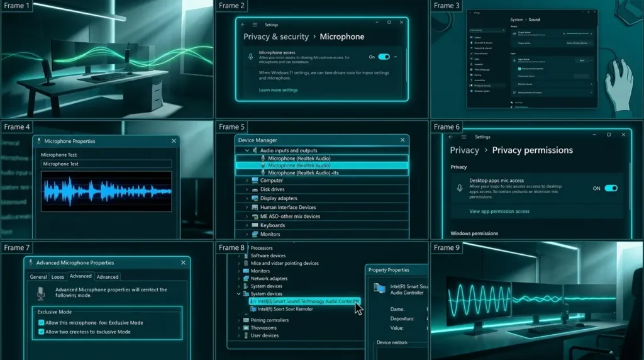Image resolution: width=644 pixels, height=360 pixels.
Task: Select the Processors row in Frame 8
Action: [262, 248]
